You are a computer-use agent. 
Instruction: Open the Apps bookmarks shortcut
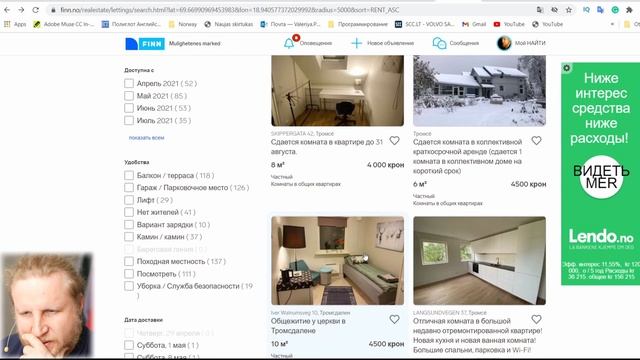[15, 24]
